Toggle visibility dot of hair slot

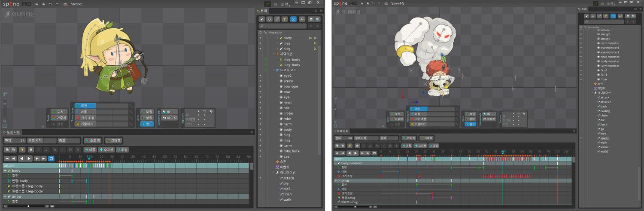pos(260,108)
